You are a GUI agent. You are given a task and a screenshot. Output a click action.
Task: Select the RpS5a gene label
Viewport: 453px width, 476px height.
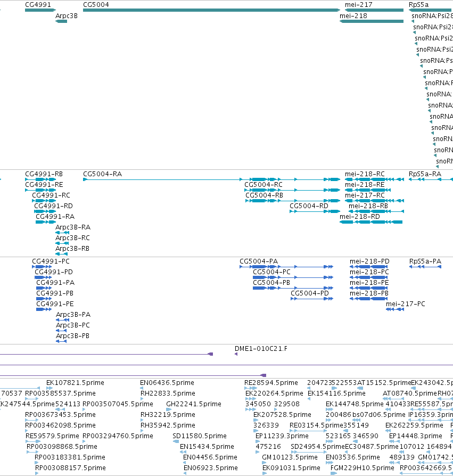click(419, 5)
